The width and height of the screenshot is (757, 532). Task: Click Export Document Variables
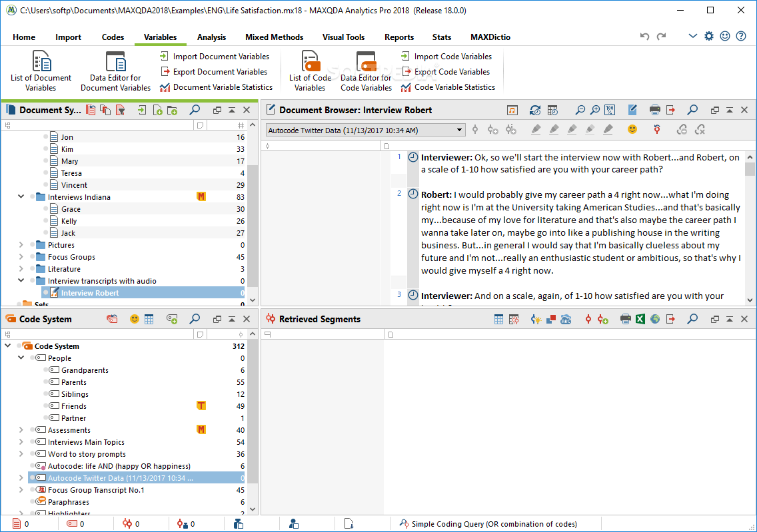tap(214, 72)
